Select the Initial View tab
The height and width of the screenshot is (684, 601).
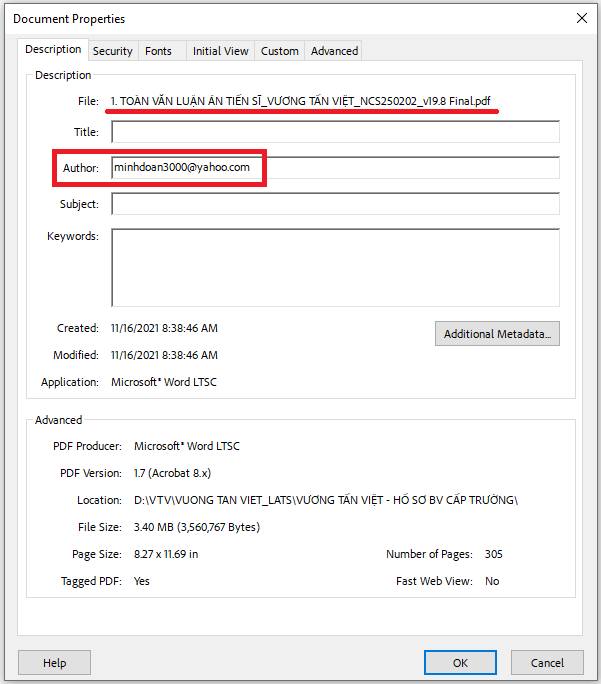[x=220, y=51]
